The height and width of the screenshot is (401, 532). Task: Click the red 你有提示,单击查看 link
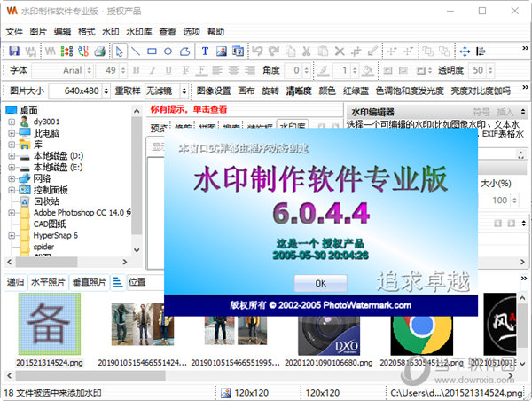(x=189, y=109)
